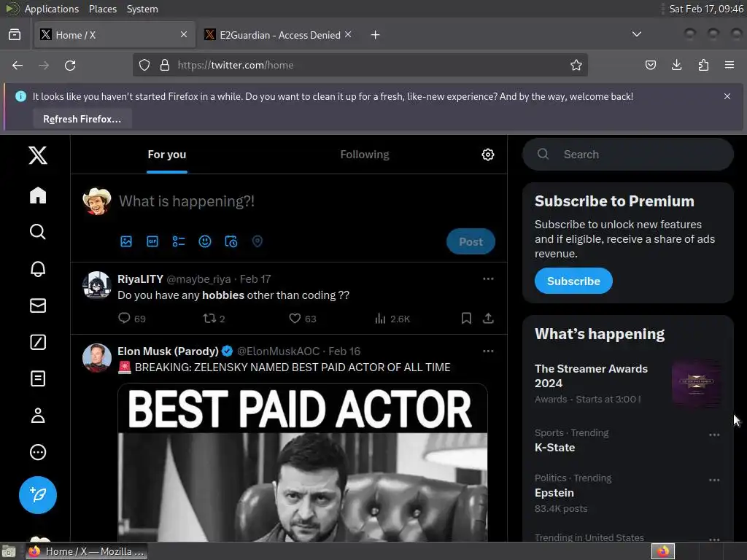The height and width of the screenshot is (560, 747).
Task: Open more options on RiyaLITY's post
Action: [488, 279]
